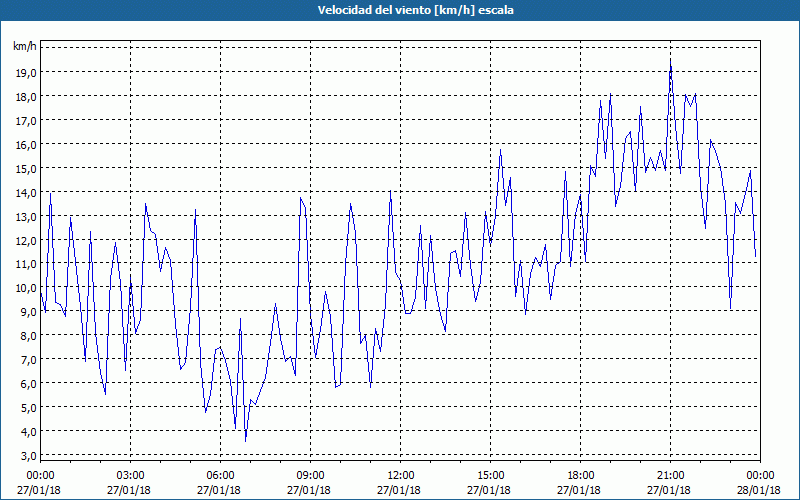Click the 00:00 27/01/18 start label
This screenshot has width=800, height=500.
tap(39, 483)
